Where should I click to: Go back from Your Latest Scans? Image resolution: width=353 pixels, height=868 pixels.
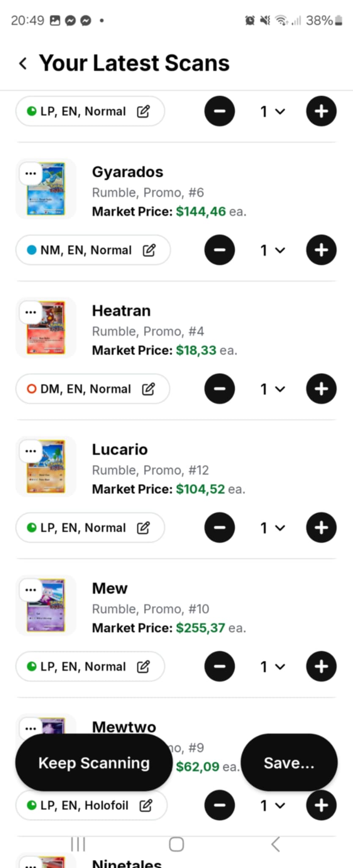coord(23,64)
